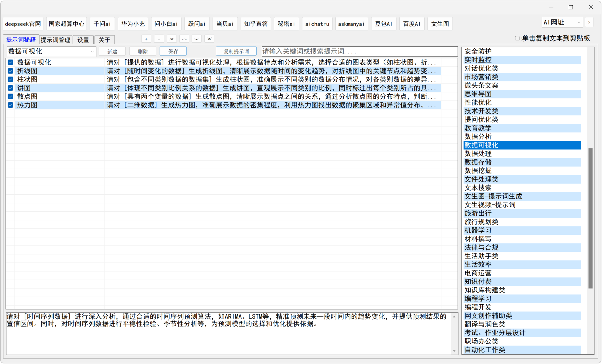Image resolution: width=602 pixels, height=364 pixels.
Task: Open the aichatru shortcut
Action: 317,24
